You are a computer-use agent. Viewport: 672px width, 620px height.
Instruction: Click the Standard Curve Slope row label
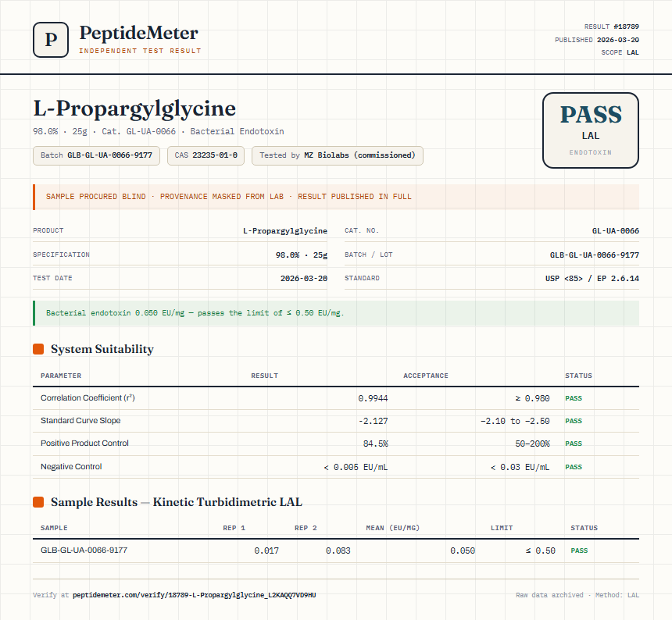pyautogui.click(x=80, y=420)
